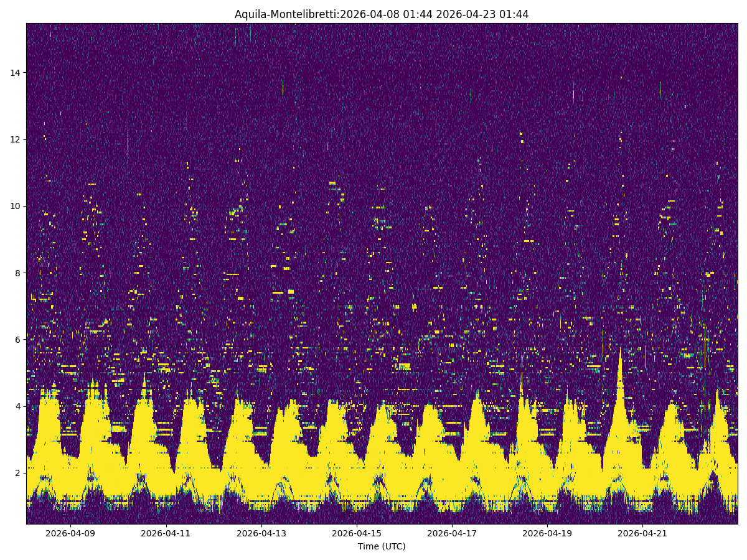Select the y-axis value 8 label
The height and width of the screenshot is (560, 747).
pos(18,273)
